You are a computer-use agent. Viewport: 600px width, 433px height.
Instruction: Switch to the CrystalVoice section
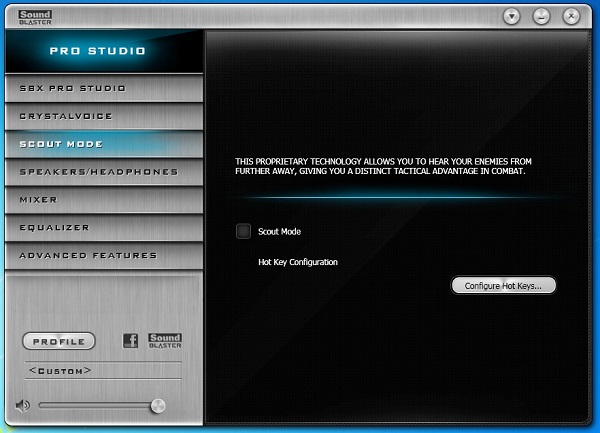(104, 116)
